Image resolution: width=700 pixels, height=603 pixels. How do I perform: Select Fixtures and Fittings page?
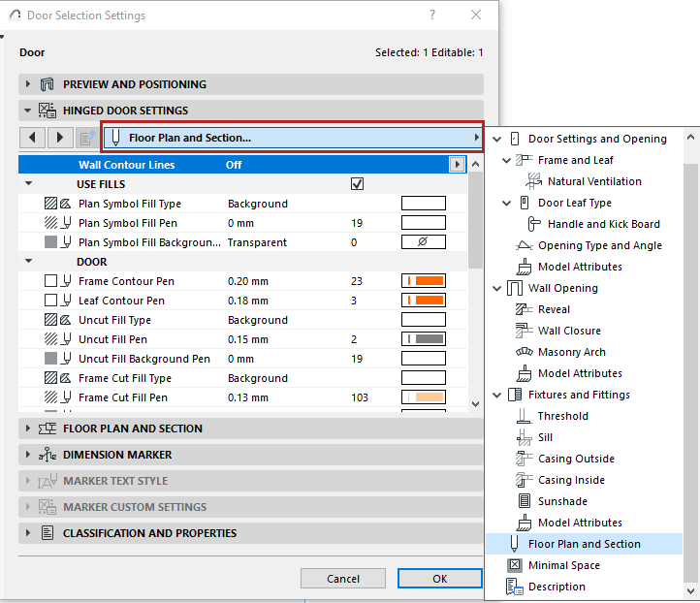pyautogui.click(x=579, y=395)
